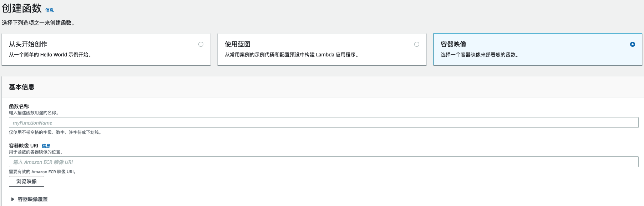Viewport: 644px width, 206px height.
Task: Click the 创建函数 page title
Action: pyautogui.click(x=22, y=8)
